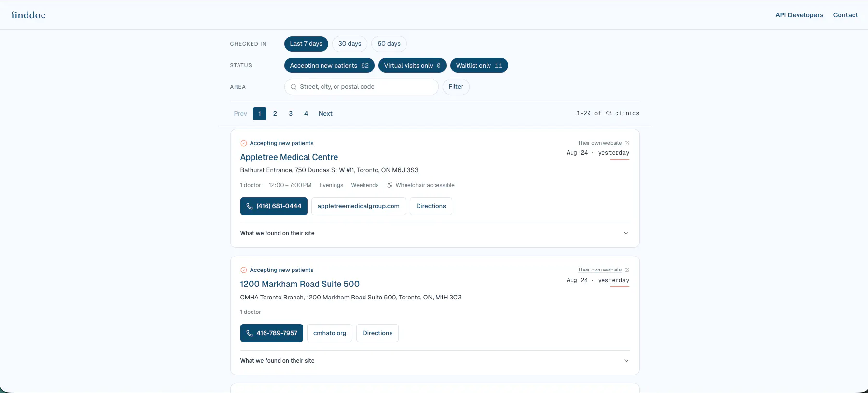The height and width of the screenshot is (393, 868).
Task: Open Their own website link for Appletree
Action: [x=600, y=143]
